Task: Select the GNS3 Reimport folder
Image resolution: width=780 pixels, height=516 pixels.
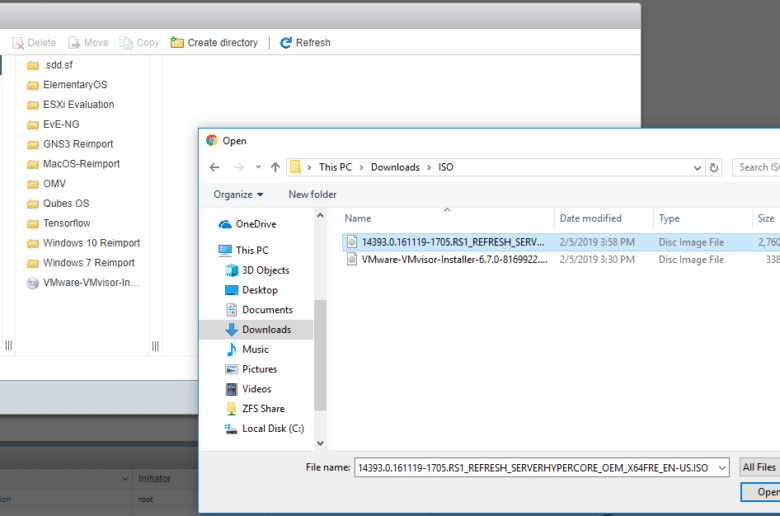Action: tap(70, 144)
